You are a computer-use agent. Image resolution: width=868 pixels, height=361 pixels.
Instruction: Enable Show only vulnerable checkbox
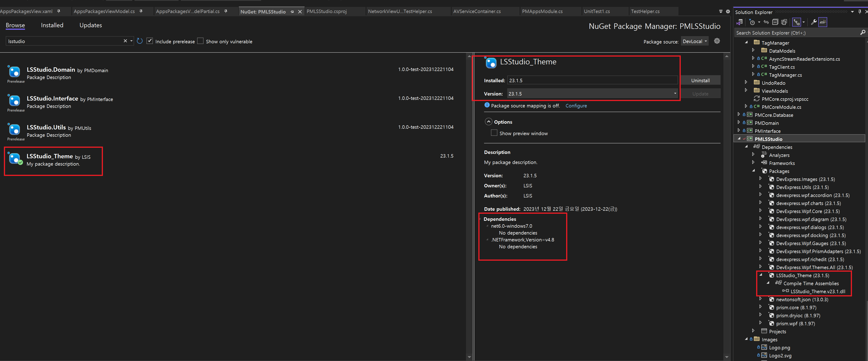(201, 41)
